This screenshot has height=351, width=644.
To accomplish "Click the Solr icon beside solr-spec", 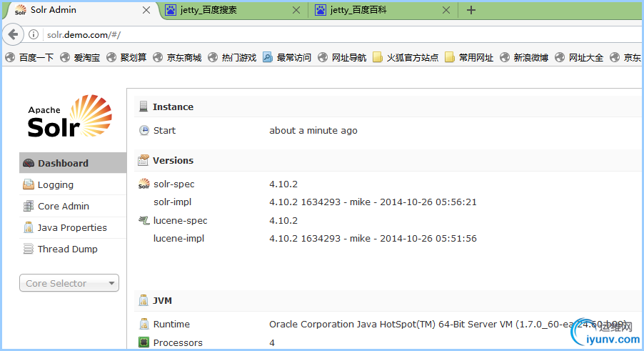I will coord(144,184).
